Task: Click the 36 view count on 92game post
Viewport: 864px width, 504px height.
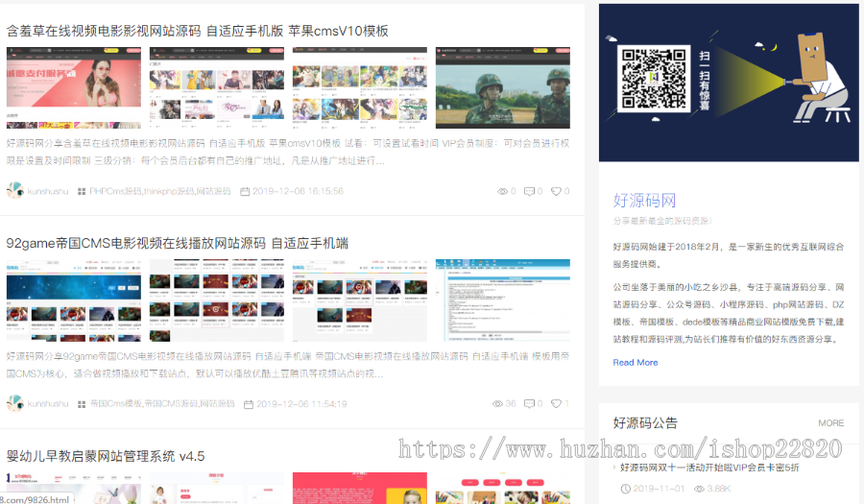Action: tap(511, 404)
